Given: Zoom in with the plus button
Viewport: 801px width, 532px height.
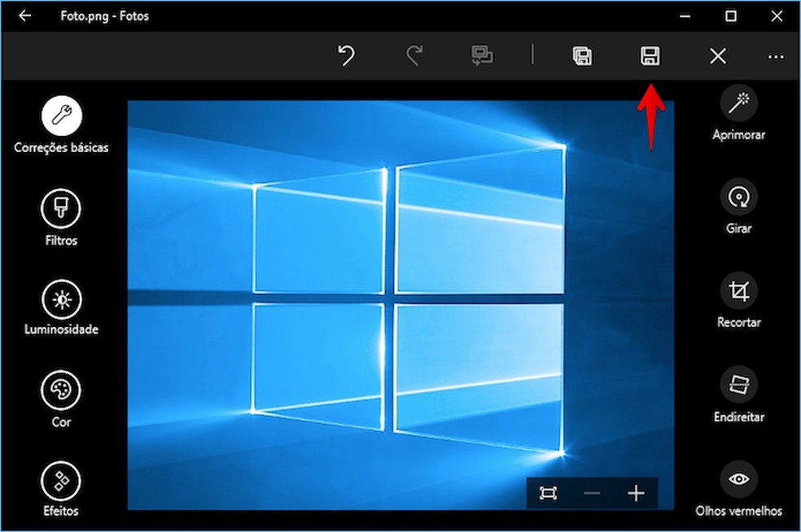Looking at the screenshot, I should click(636, 493).
